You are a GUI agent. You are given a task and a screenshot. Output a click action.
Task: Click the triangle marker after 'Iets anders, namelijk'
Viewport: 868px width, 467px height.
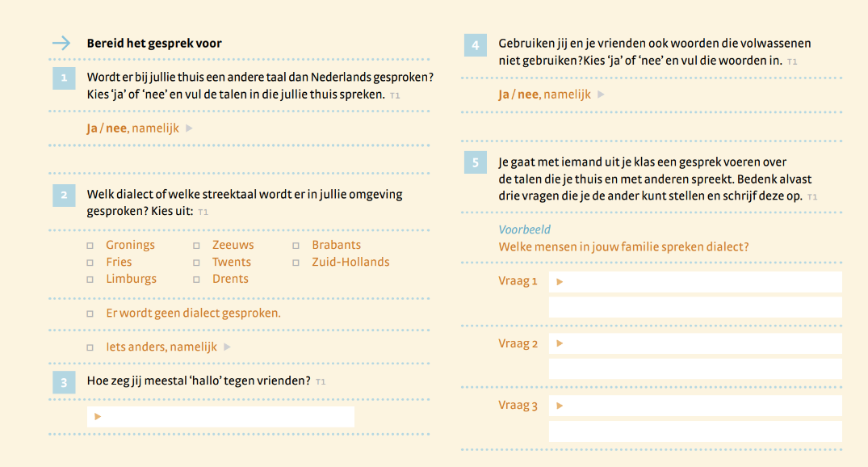227,347
